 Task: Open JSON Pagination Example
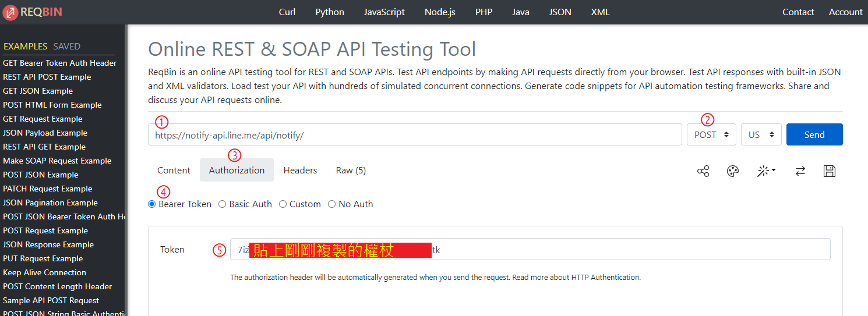tap(50, 203)
